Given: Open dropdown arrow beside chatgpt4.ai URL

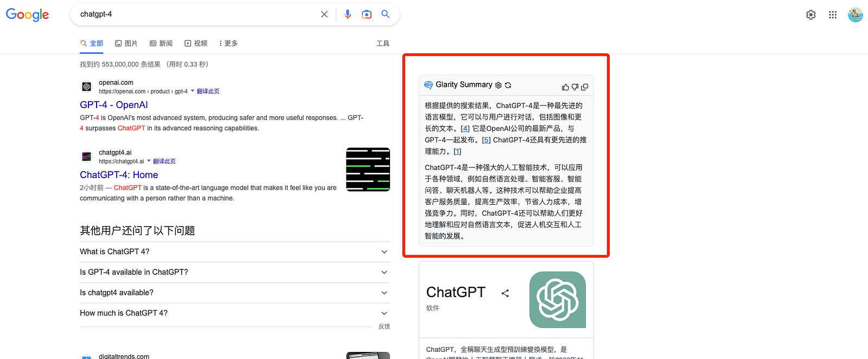Looking at the screenshot, I should point(149,161).
